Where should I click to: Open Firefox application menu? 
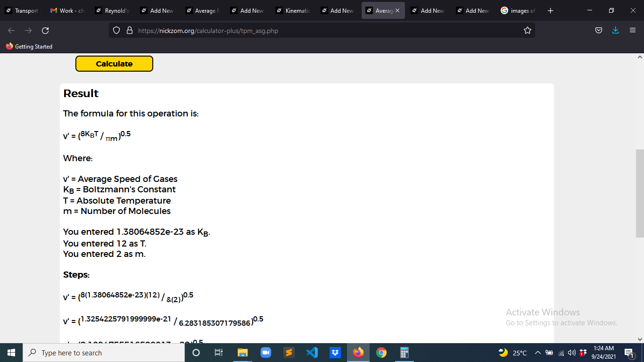(x=633, y=31)
